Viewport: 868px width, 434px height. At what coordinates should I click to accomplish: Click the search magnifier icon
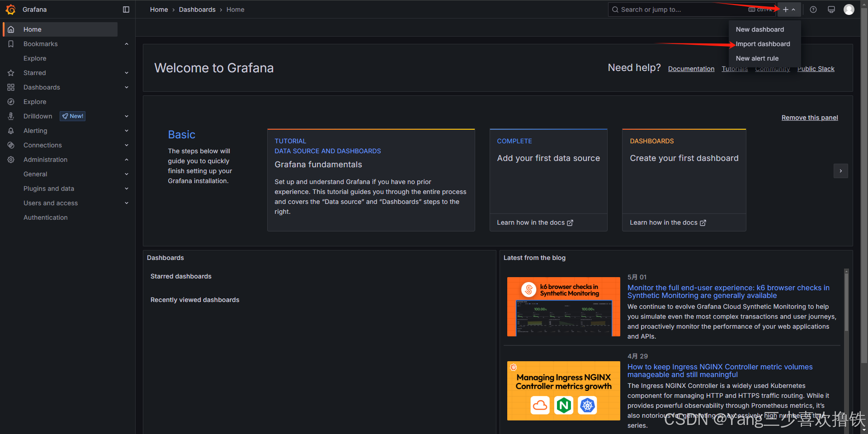coord(615,9)
